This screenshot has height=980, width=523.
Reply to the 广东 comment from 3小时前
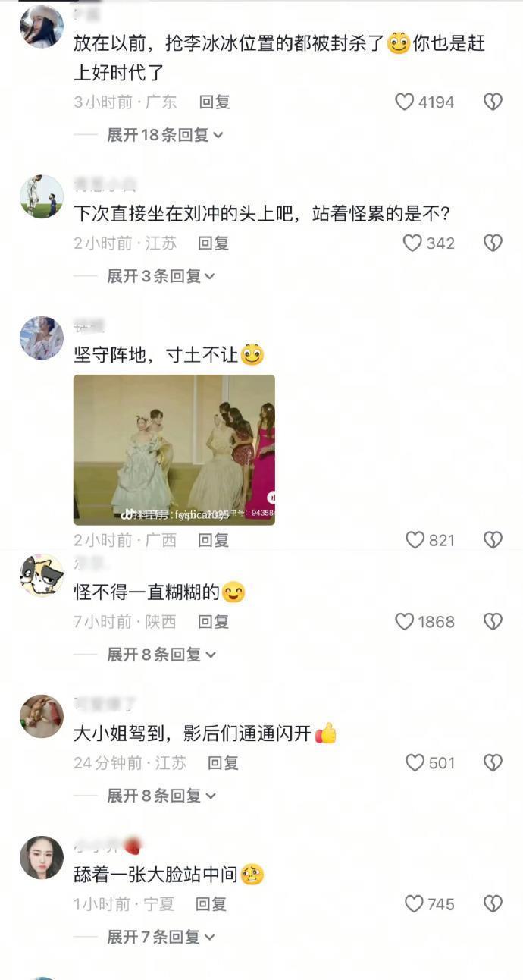[215, 102]
